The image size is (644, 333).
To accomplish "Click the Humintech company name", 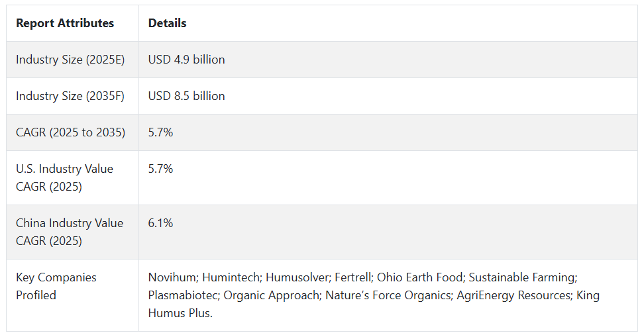I will point(232,277).
